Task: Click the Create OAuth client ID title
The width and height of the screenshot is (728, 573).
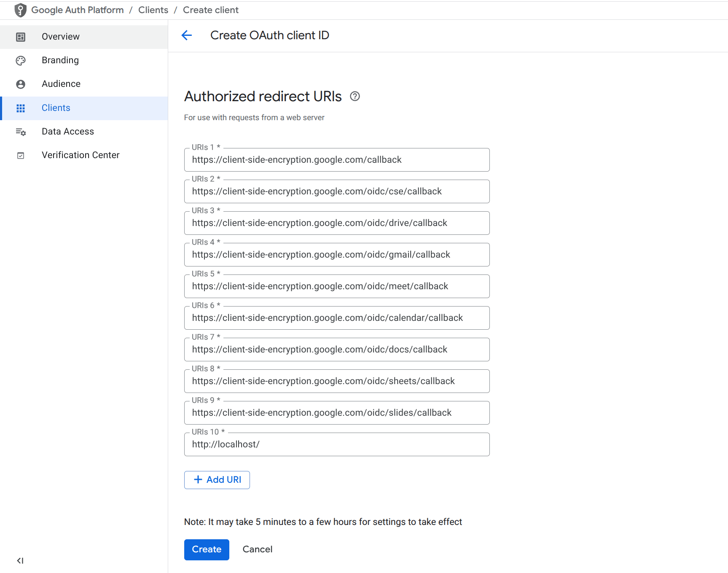Action: click(x=270, y=35)
